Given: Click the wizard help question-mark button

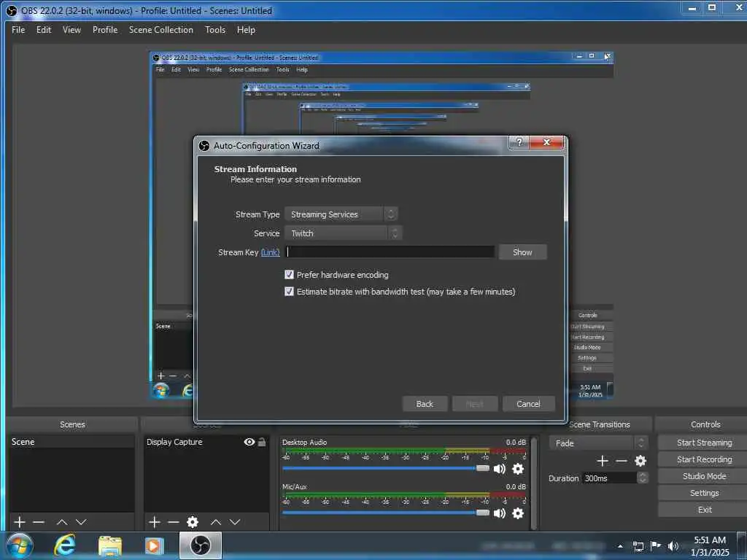Looking at the screenshot, I should 519,142.
